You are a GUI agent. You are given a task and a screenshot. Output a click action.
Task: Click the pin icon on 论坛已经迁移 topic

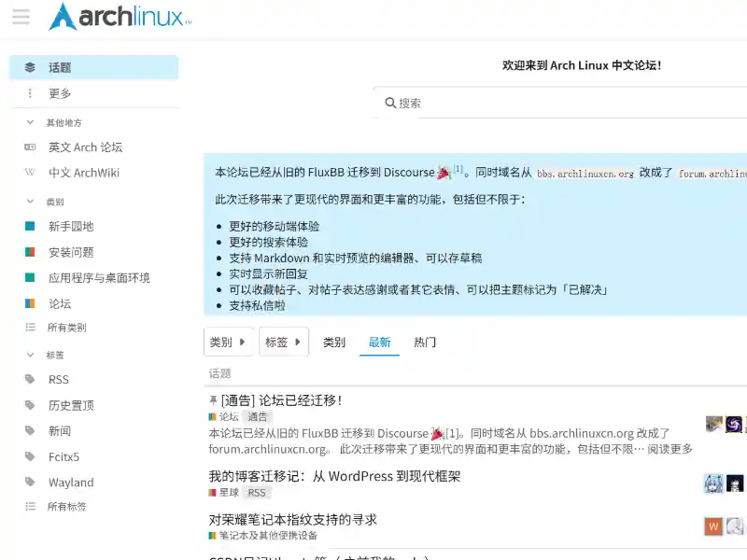[213, 400]
